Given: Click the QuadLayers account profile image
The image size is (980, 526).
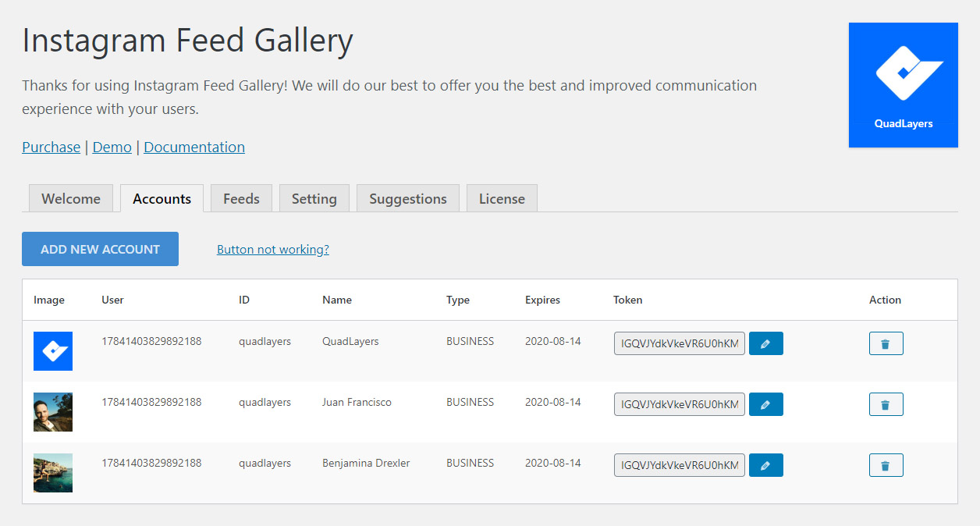Looking at the screenshot, I should (53, 351).
